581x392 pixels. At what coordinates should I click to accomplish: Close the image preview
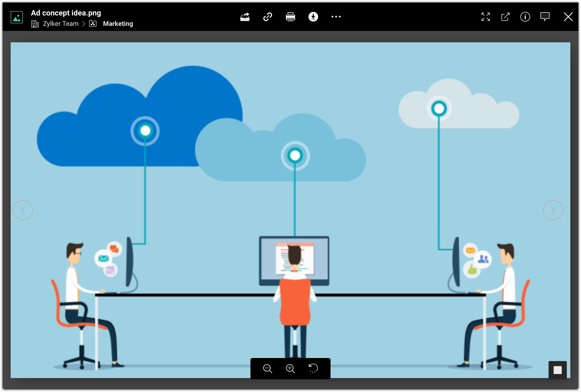[x=568, y=17]
